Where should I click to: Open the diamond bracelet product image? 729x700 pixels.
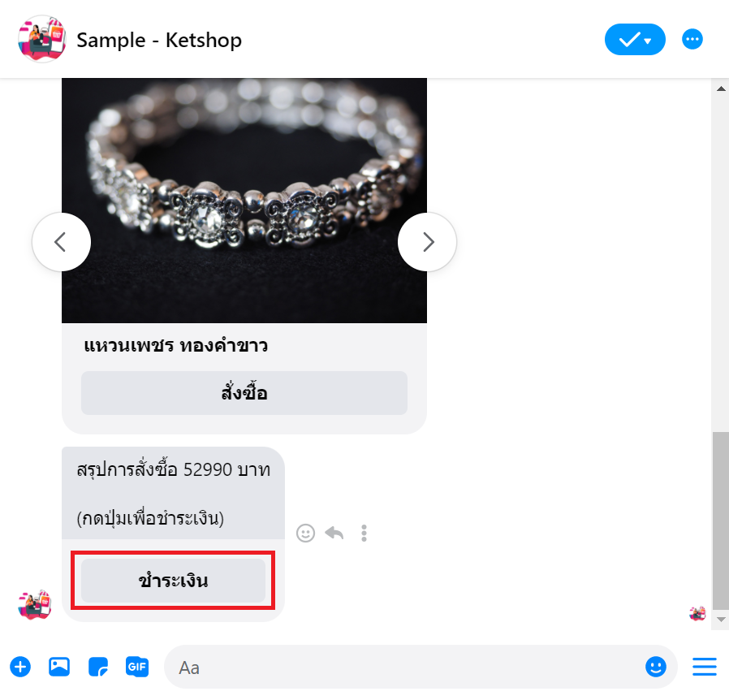pos(244,201)
